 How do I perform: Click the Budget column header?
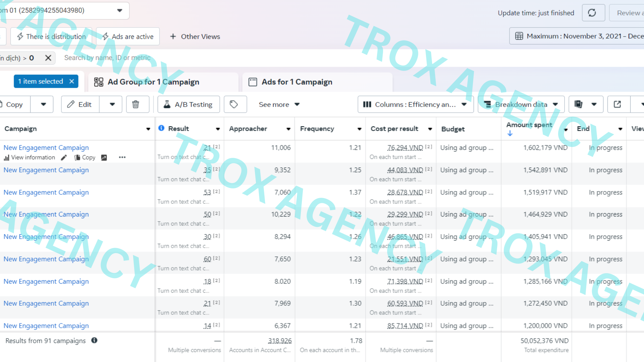pos(453,129)
